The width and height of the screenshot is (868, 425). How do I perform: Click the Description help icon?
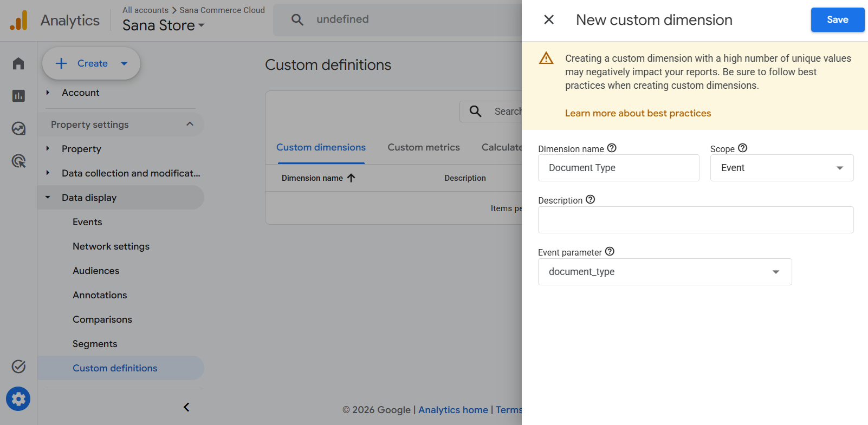[x=590, y=199]
